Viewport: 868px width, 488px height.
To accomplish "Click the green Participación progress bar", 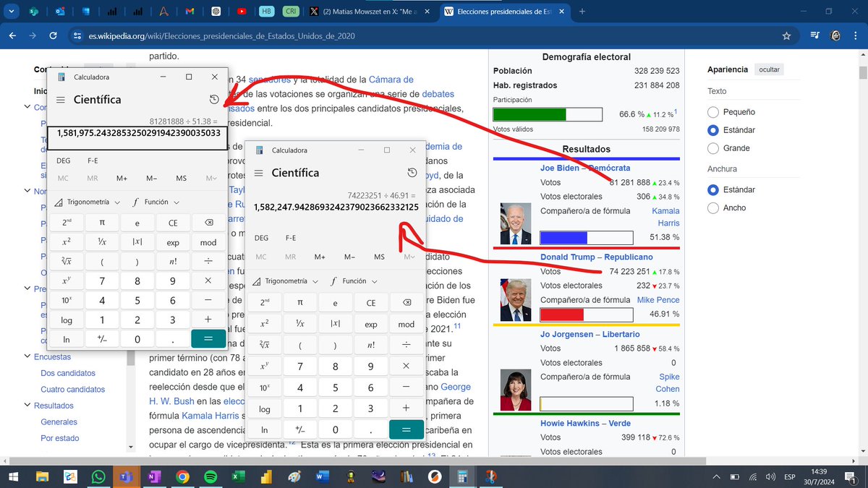I will [x=548, y=114].
